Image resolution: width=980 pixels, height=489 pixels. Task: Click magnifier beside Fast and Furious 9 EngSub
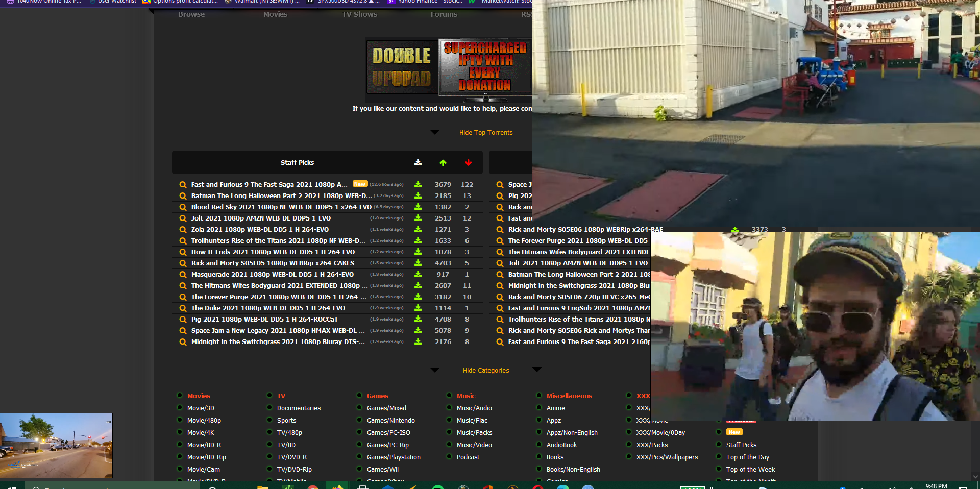click(x=500, y=308)
